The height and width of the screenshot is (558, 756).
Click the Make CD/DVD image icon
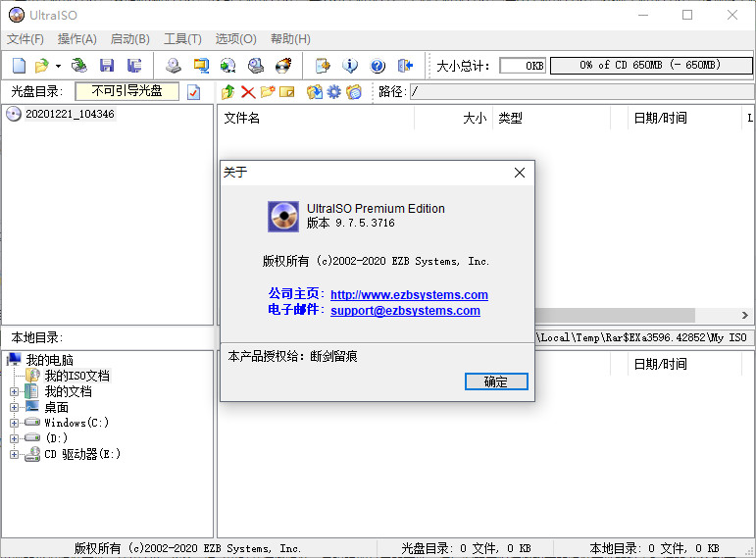[x=174, y=65]
